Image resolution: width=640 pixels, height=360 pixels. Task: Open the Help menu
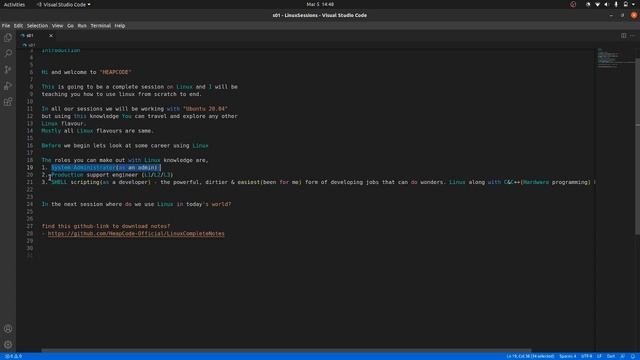coord(120,26)
